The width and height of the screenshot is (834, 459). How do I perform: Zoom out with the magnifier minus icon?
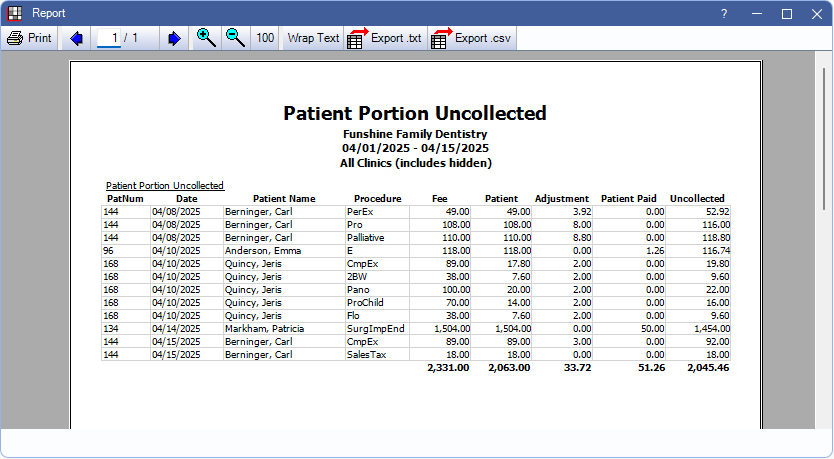click(x=235, y=38)
